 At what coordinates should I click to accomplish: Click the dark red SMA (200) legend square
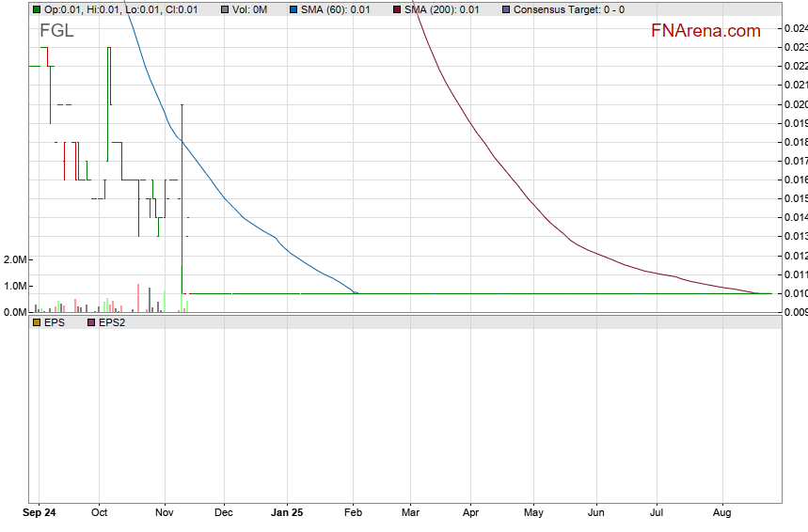[x=397, y=9]
